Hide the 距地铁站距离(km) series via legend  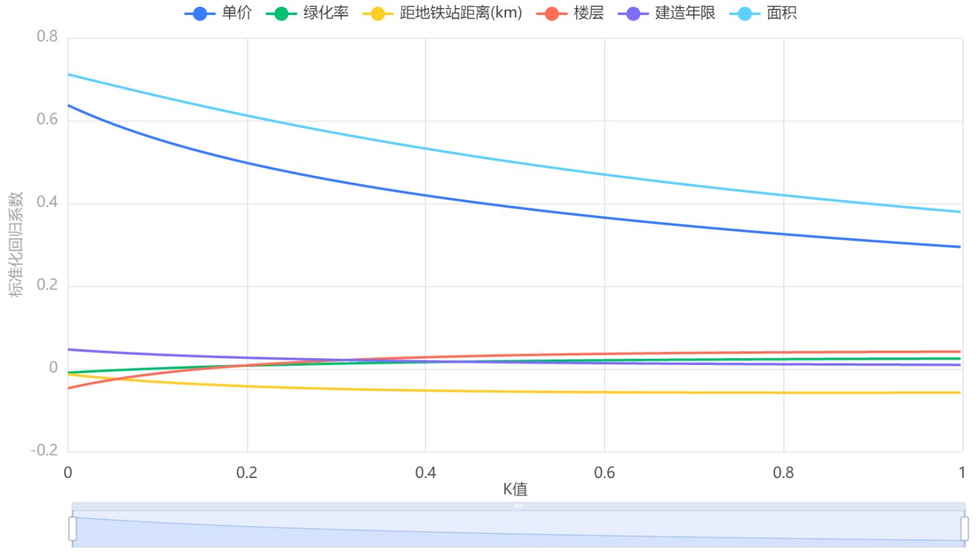[443, 13]
